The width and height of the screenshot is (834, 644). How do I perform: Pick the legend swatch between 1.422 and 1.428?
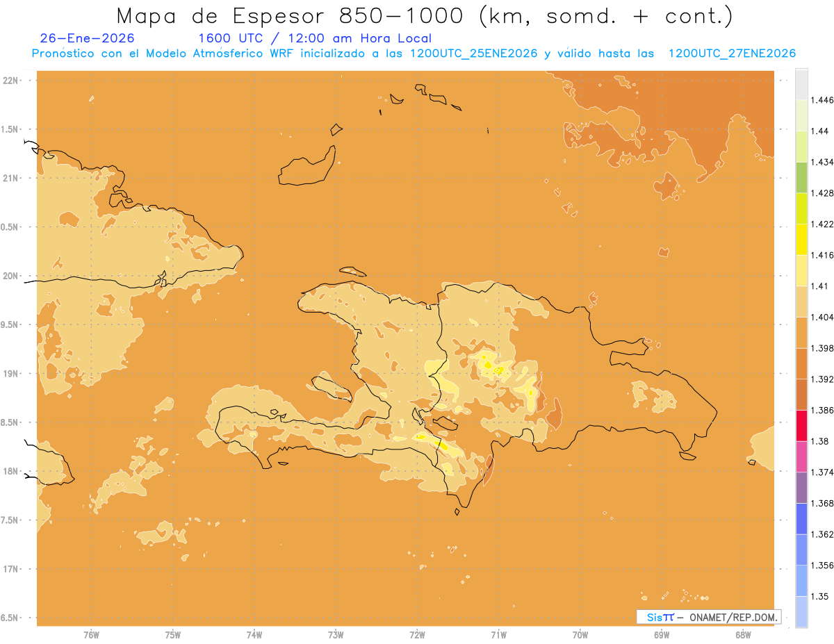coord(801,208)
